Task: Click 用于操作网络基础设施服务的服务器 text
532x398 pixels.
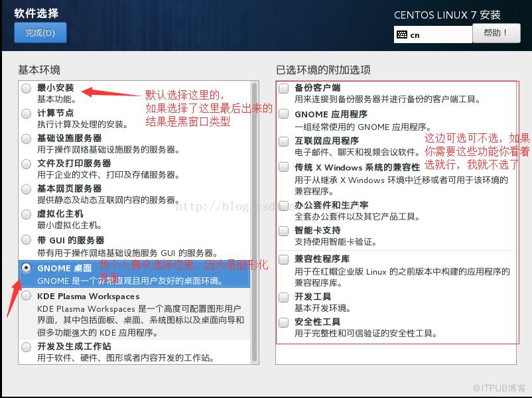Action: 108,150
